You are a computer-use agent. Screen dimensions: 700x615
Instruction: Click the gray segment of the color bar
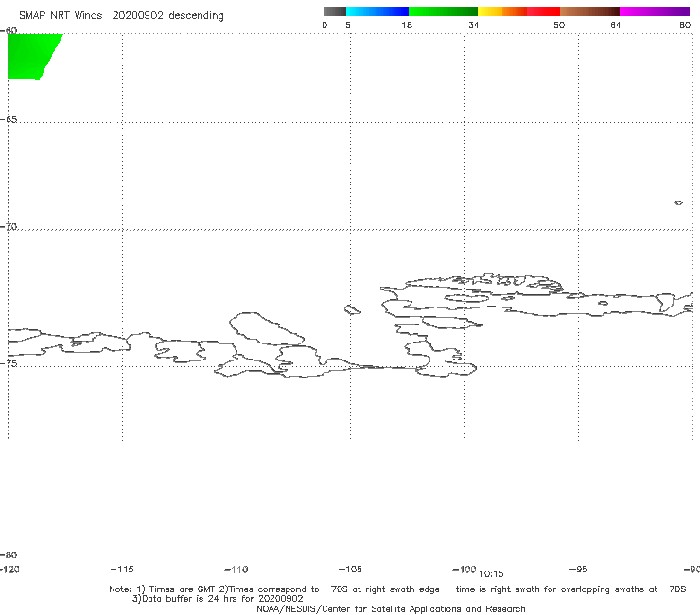click(x=335, y=11)
